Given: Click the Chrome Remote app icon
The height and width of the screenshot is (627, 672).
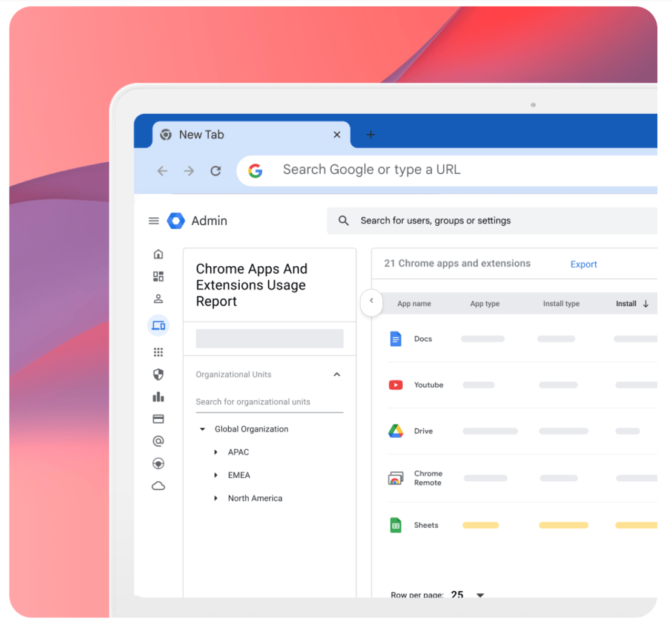Looking at the screenshot, I should pos(395,478).
